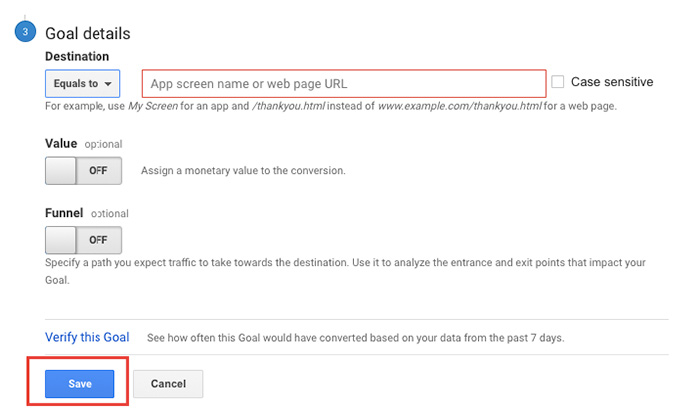Viewport: 700px width, 408px height.
Task: Click the Value switch's grey slider handle
Action: tap(61, 171)
